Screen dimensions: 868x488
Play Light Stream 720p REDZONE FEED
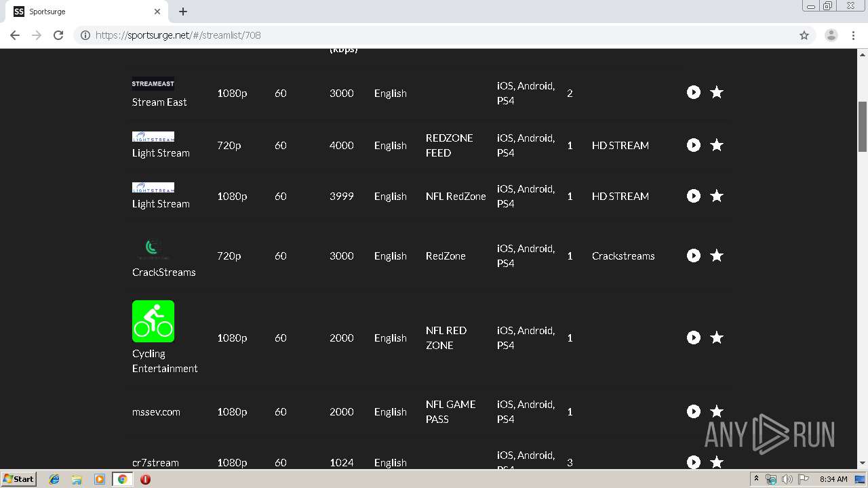coord(693,145)
